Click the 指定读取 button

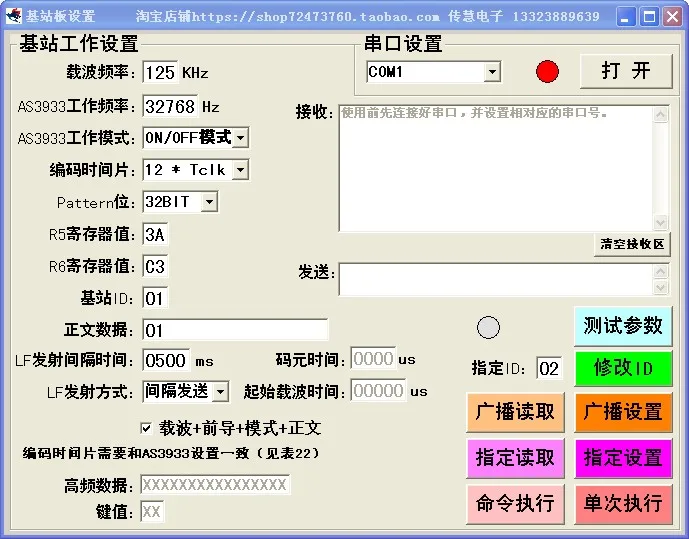[515, 458]
